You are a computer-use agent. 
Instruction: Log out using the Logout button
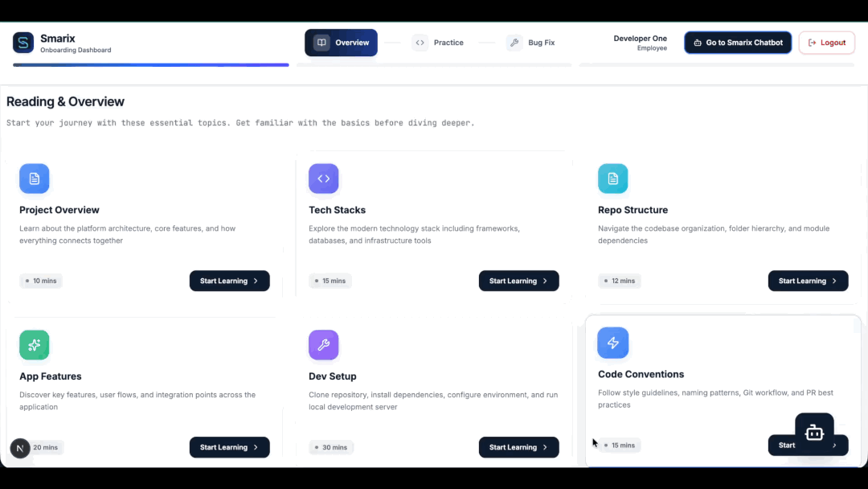click(x=826, y=43)
